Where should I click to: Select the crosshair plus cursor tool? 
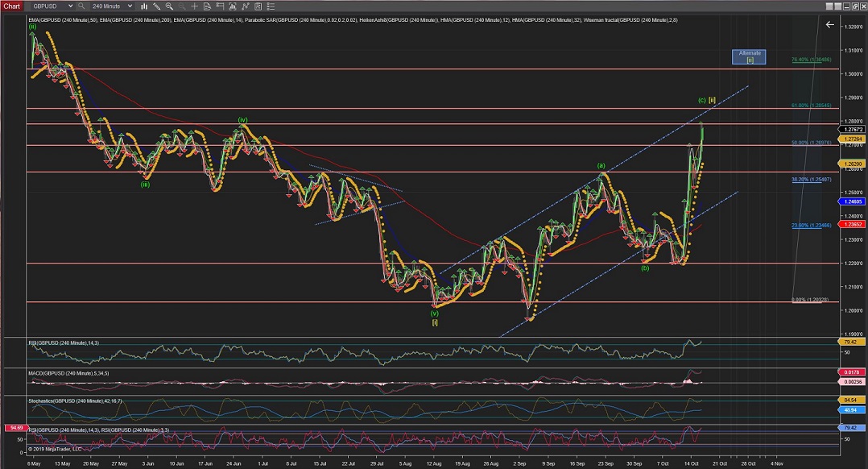pyautogui.click(x=194, y=6)
